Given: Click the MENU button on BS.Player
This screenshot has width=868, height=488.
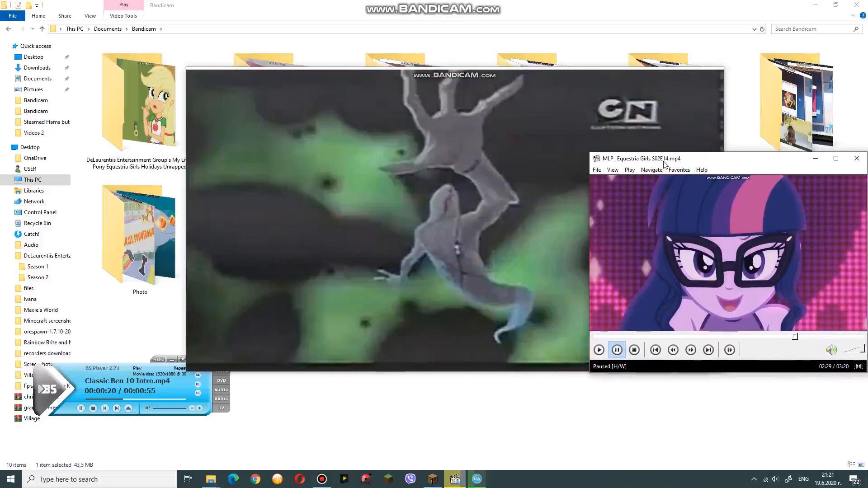Looking at the screenshot, I should [158, 360].
